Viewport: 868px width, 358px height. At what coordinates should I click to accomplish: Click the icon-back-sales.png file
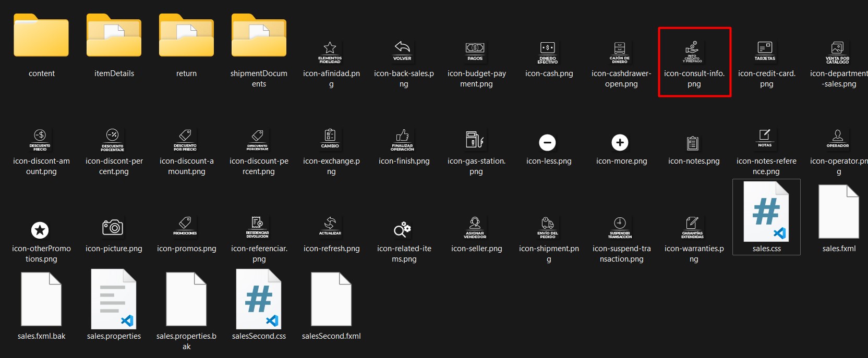(x=402, y=52)
